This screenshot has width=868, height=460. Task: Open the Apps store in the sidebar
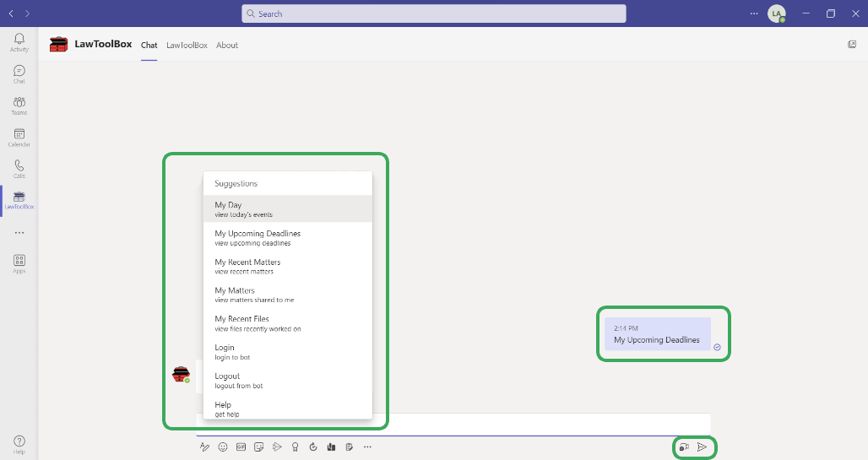tap(19, 264)
